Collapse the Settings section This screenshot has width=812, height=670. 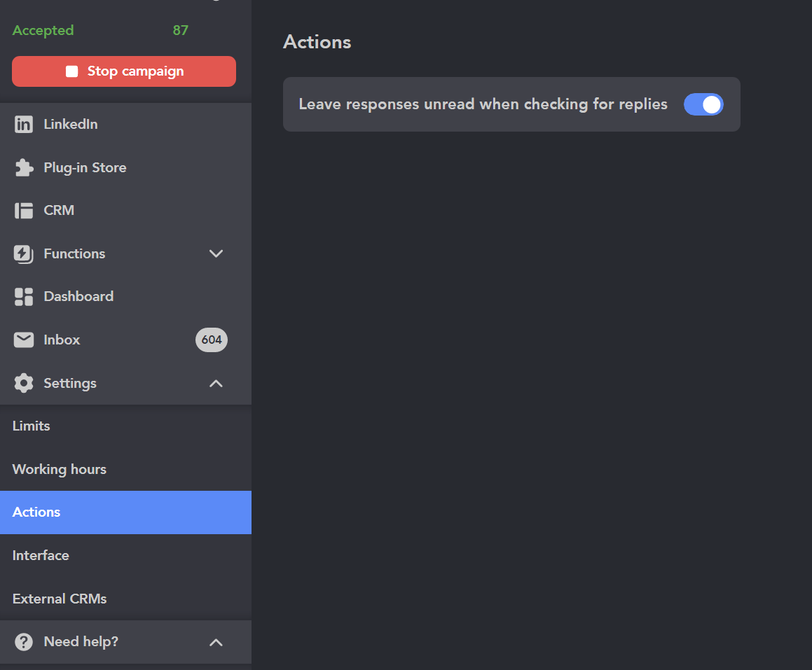coord(216,383)
